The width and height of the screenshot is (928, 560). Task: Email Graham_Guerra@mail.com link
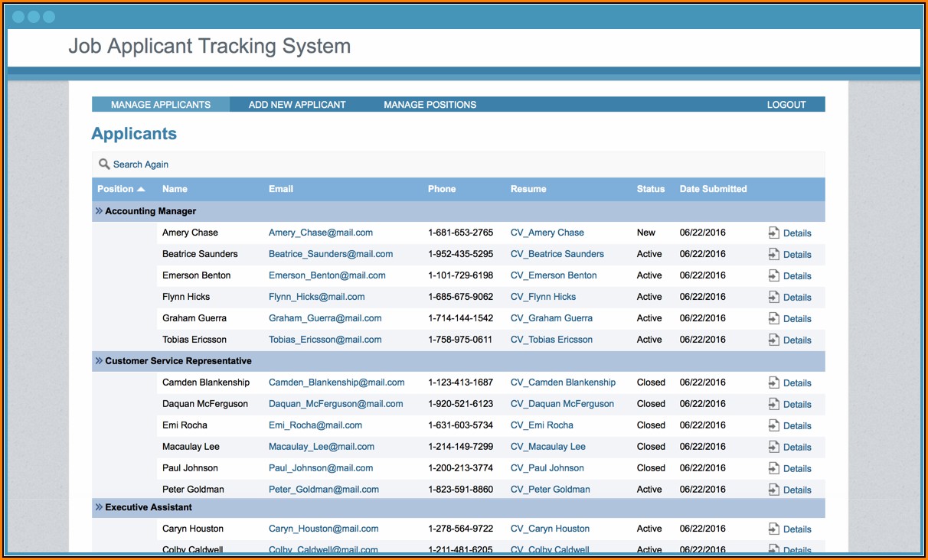click(325, 318)
